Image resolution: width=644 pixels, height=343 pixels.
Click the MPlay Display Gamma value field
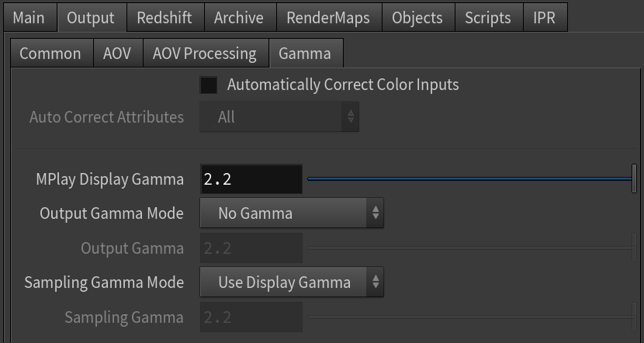click(251, 179)
